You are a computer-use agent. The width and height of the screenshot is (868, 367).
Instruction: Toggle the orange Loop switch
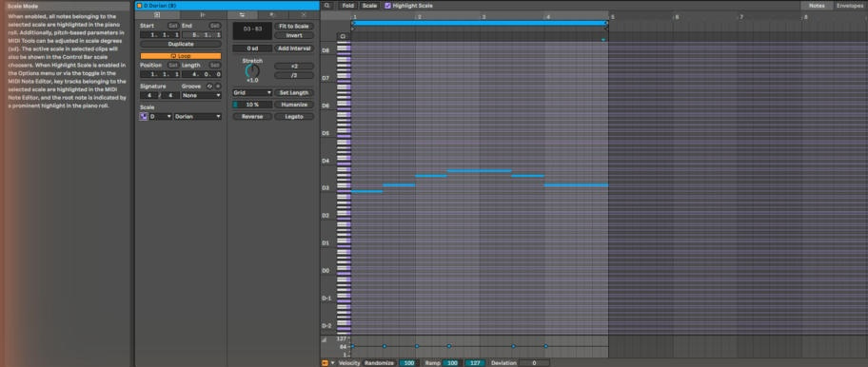tap(181, 56)
